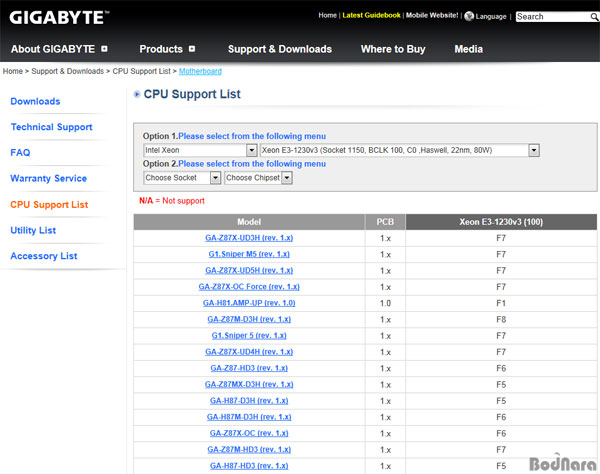Open GA-Z87-HD3 (rev. 1.x) link
600x474 pixels.
[249, 368]
